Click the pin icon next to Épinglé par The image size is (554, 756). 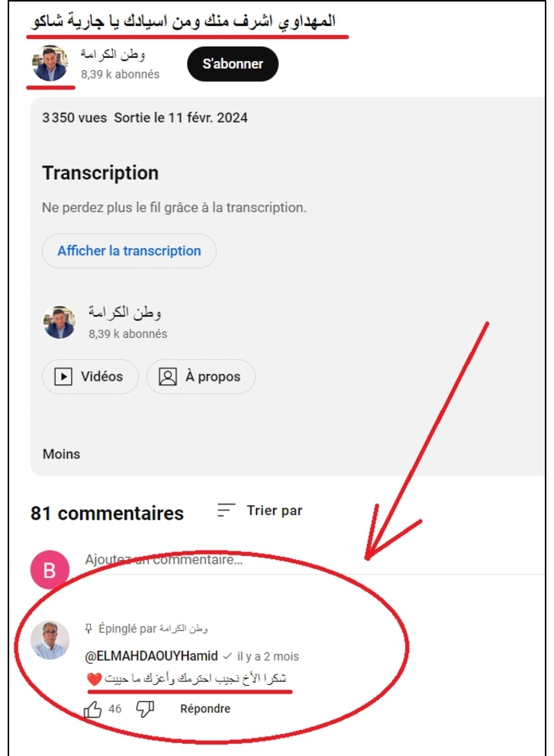click(x=89, y=629)
